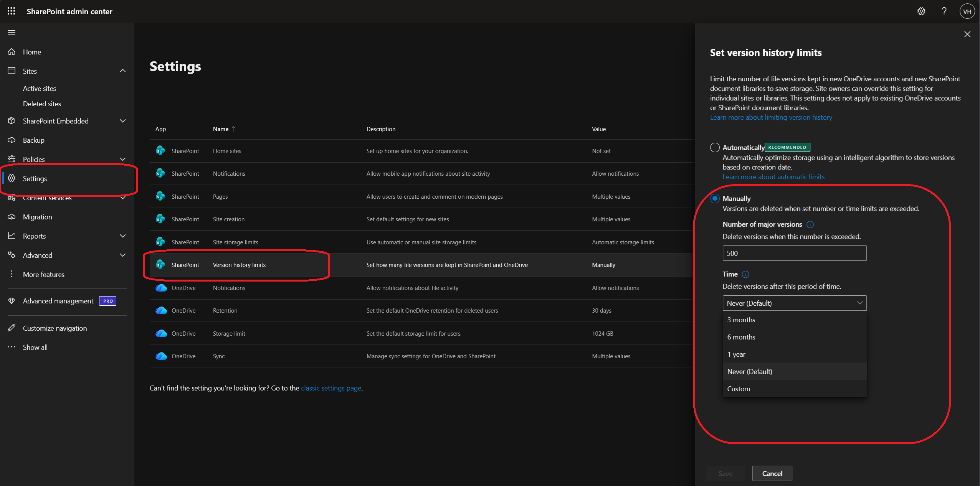Open the OneDrive Notifications setting

point(229,288)
